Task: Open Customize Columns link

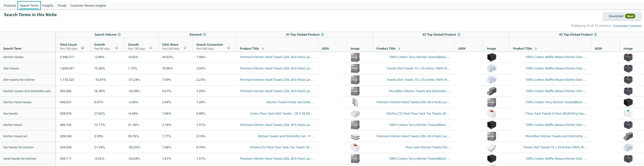Action: 627,26
